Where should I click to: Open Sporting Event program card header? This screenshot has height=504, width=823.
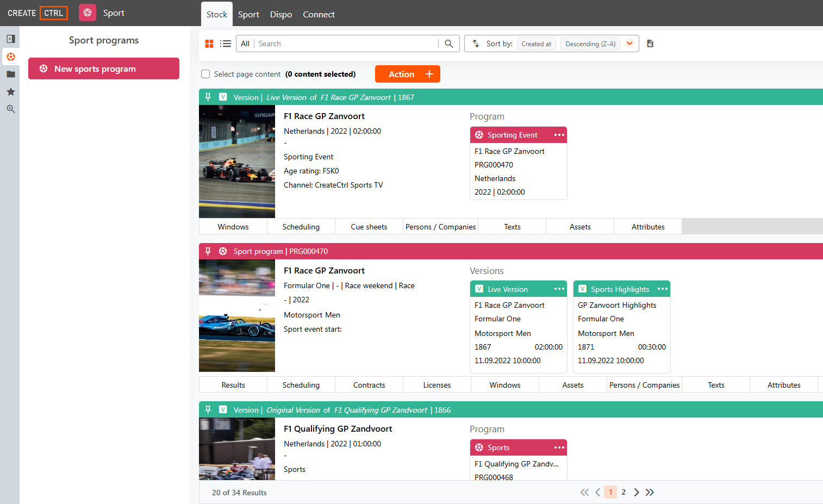[x=519, y=135]
